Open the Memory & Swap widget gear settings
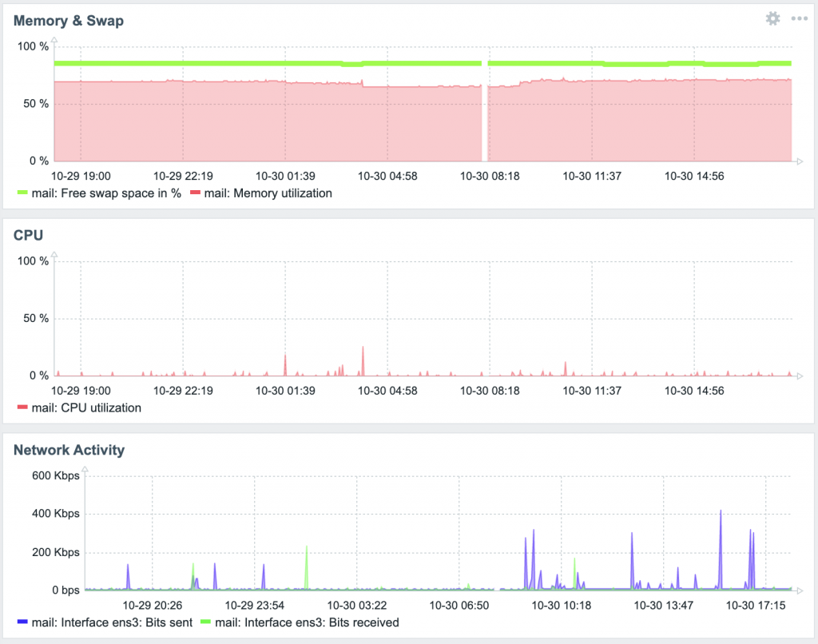 (x=772, y=18)
